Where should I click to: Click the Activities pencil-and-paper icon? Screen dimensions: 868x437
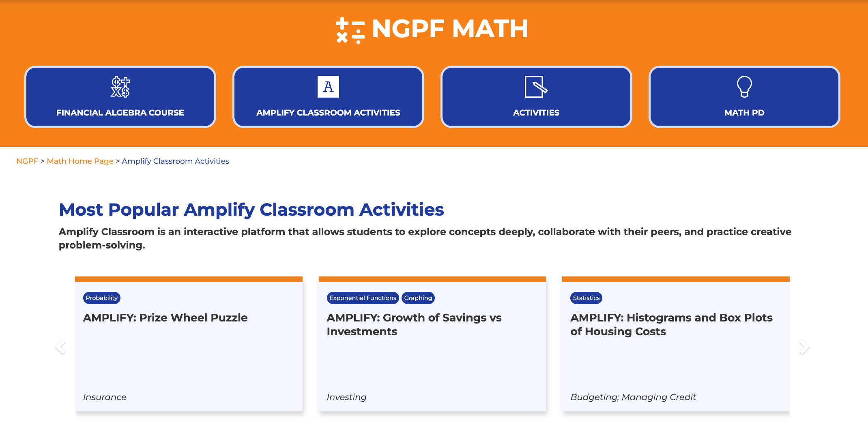[536, 87]
